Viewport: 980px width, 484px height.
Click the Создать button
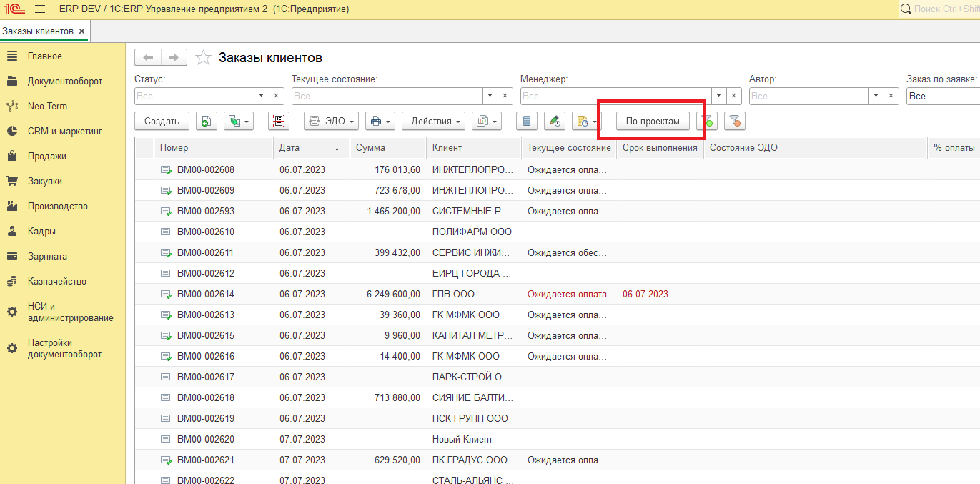(x=162, y=122)
